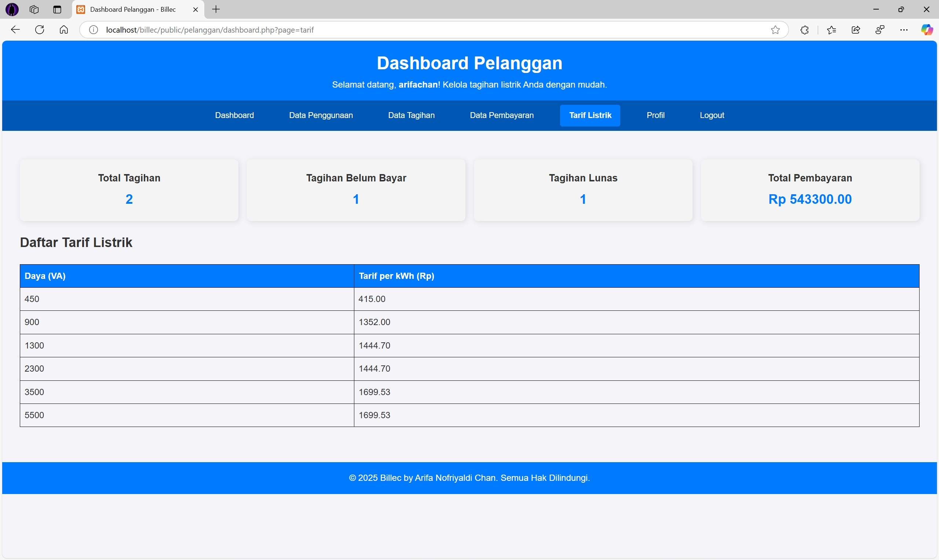
Task: Click the footer copyright text
Action: pos(469,478)
